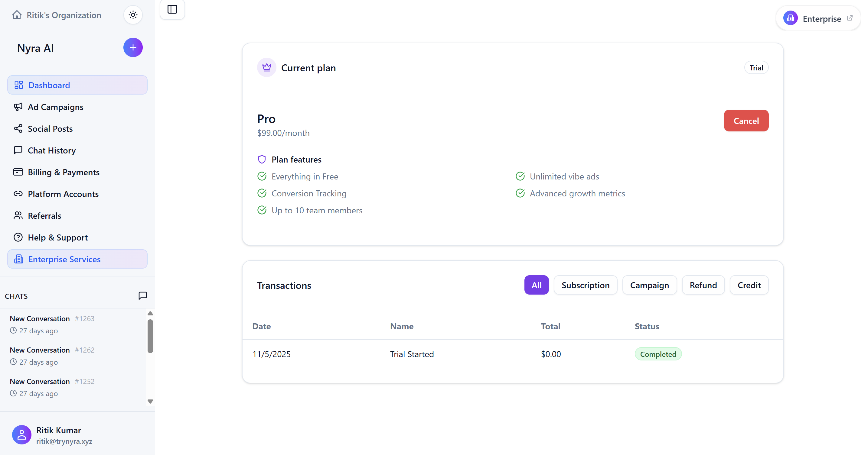Screen dimensions: 868x455
Task: Click the new chat icon beside CHATS
Action: pos(142,295)
